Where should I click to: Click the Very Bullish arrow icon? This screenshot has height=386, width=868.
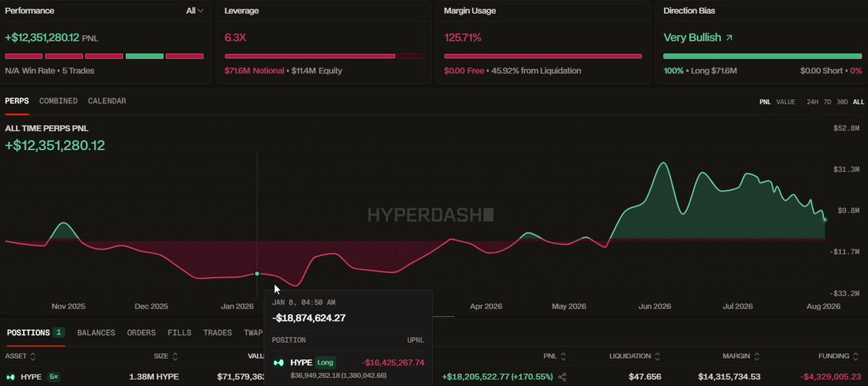729,38
